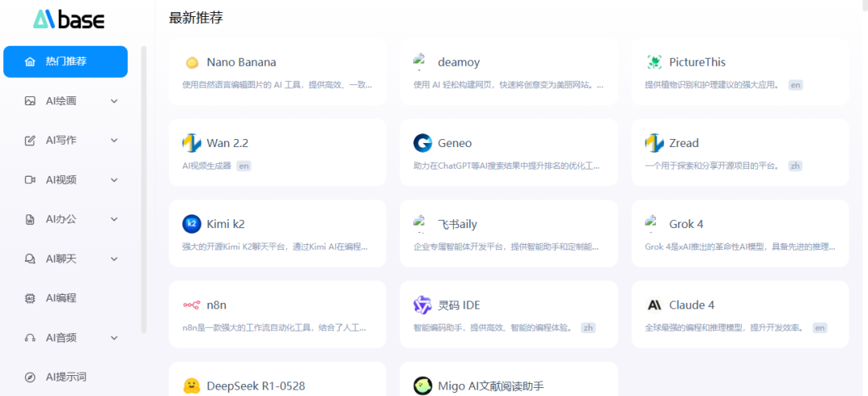Screen dimensions: 868x396
Task: Click the sidebar vertical scrollbar
Action: (x=144, y=190)
